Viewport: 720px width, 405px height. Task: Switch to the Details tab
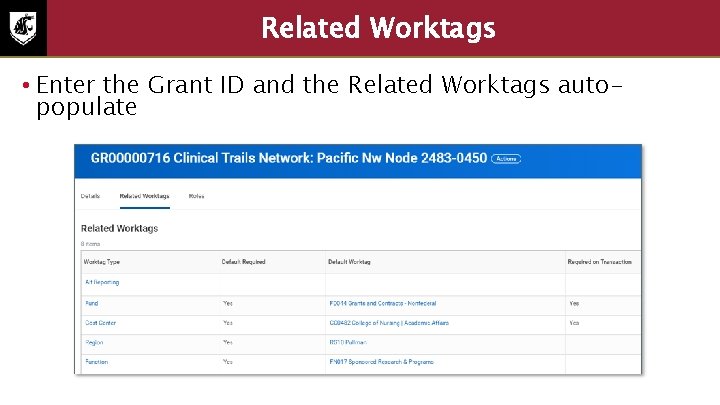[x=90, y=196]
